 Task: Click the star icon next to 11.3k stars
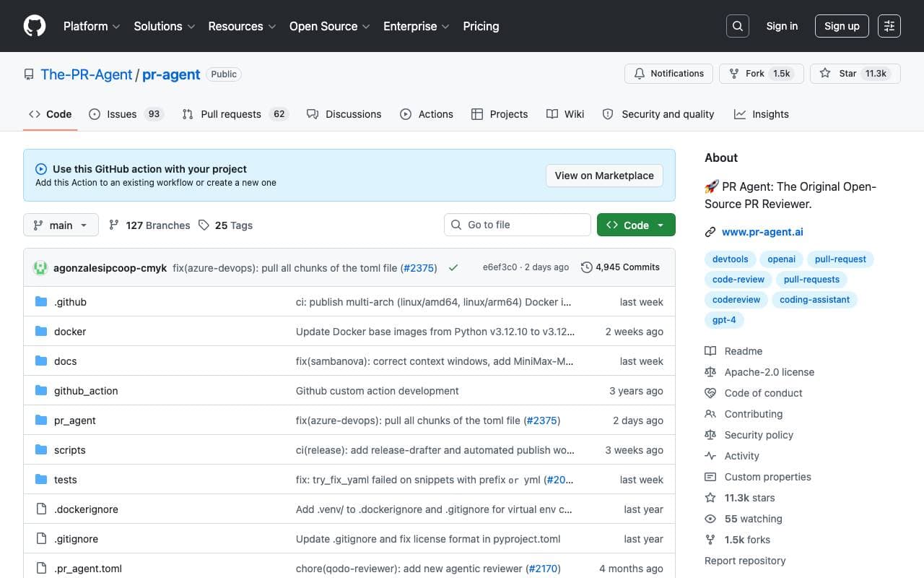[x=710, y=498]
